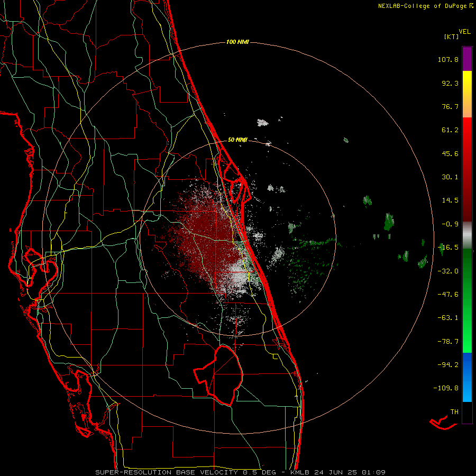The image size is (476, 476).
Task: Click the 50 NMI range ring label
Action: (237, 140)
